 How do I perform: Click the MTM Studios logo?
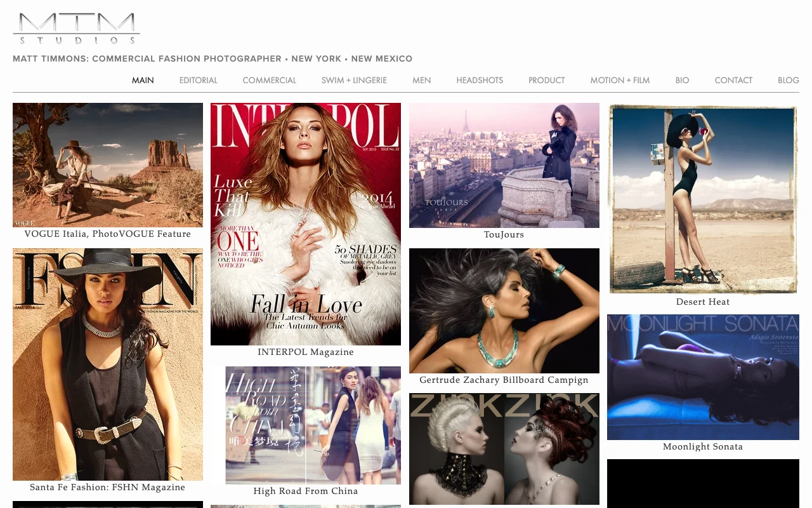click(x=76, y=29)
